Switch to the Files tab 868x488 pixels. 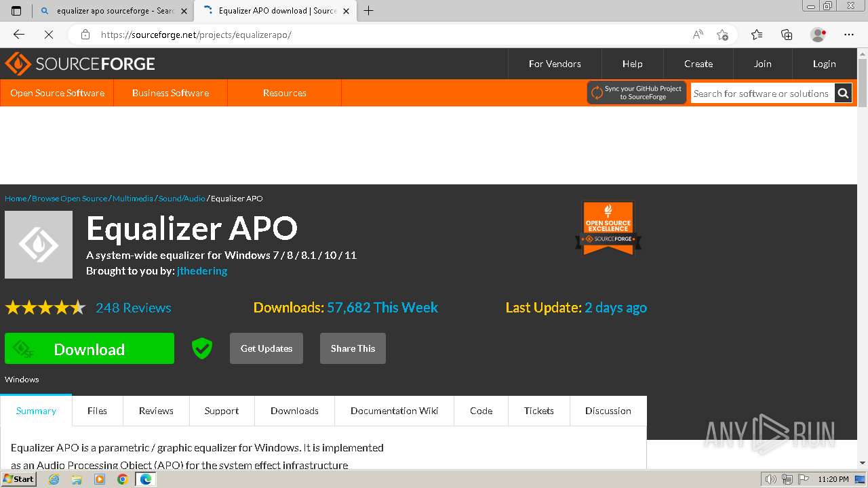click(97, 411)
